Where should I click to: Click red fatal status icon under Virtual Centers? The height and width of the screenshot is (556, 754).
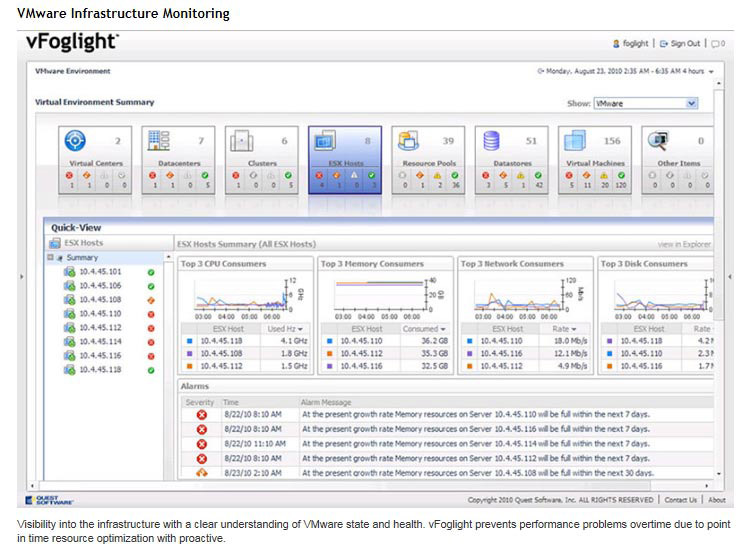coord(69,176)
